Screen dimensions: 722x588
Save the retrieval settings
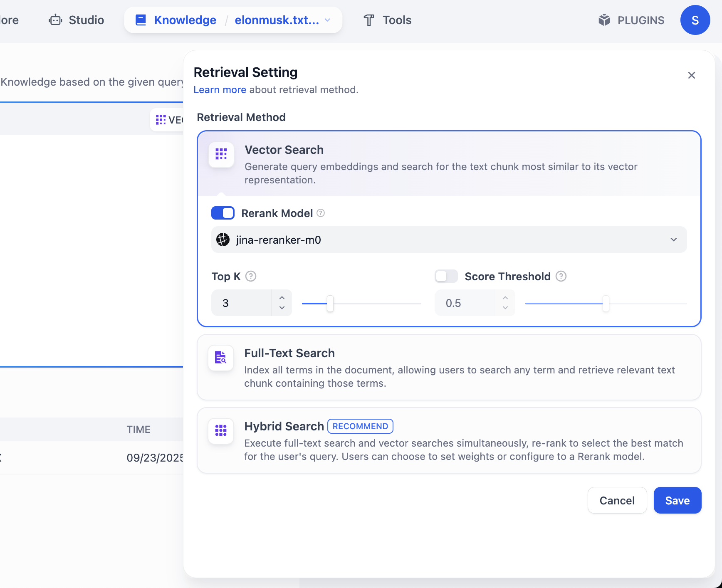(677, 501)
